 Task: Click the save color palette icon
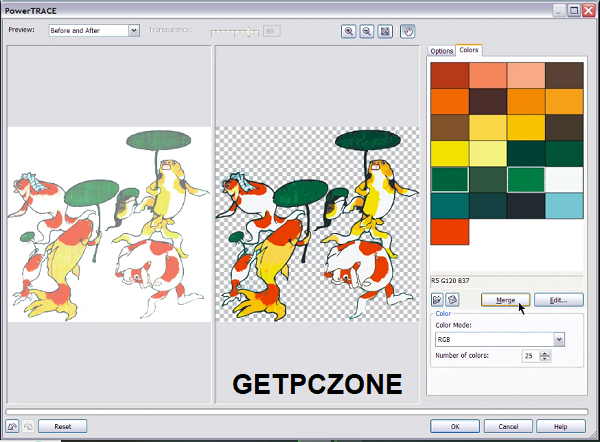click(x=452, y=300)
